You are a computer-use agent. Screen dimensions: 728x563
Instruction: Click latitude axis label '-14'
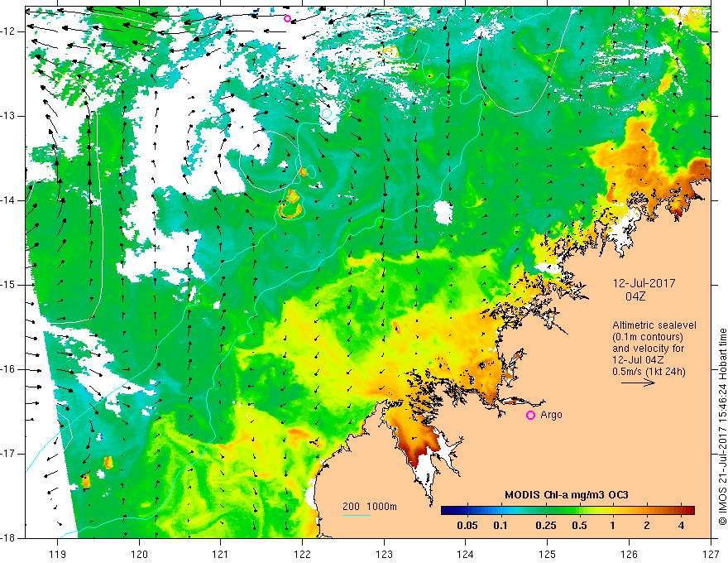(x=8, y=200)
